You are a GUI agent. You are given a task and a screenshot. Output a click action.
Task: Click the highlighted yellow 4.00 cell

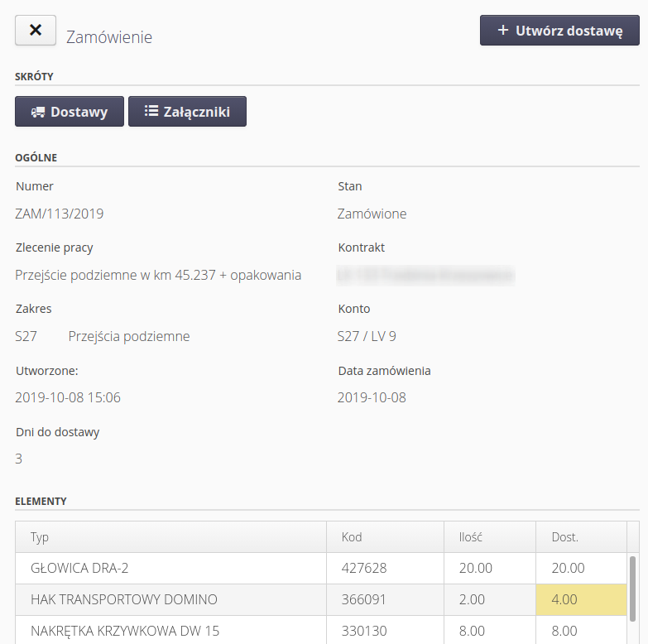coord(581,599)
